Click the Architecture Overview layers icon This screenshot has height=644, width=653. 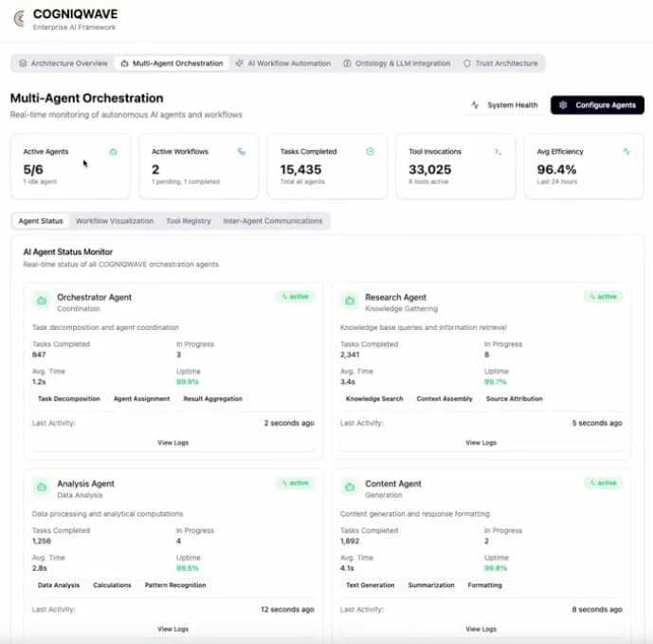(x=23, y=64)
